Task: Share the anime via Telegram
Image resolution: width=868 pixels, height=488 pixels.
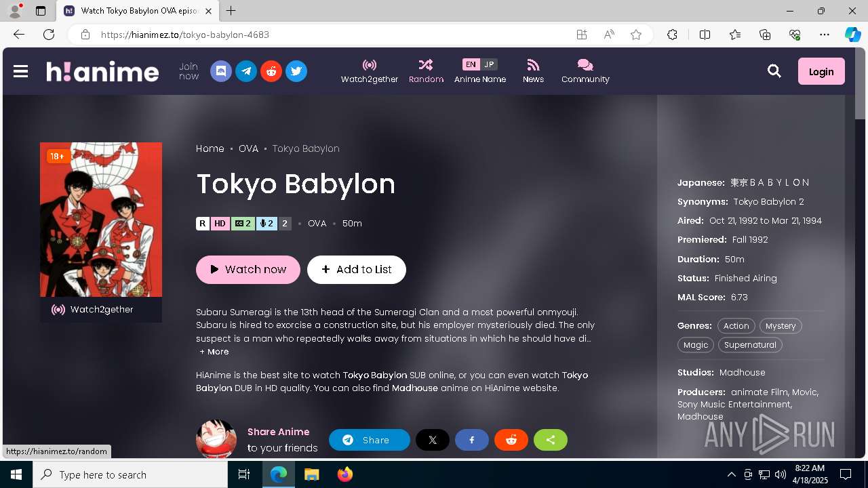Action: coord(370,440)
